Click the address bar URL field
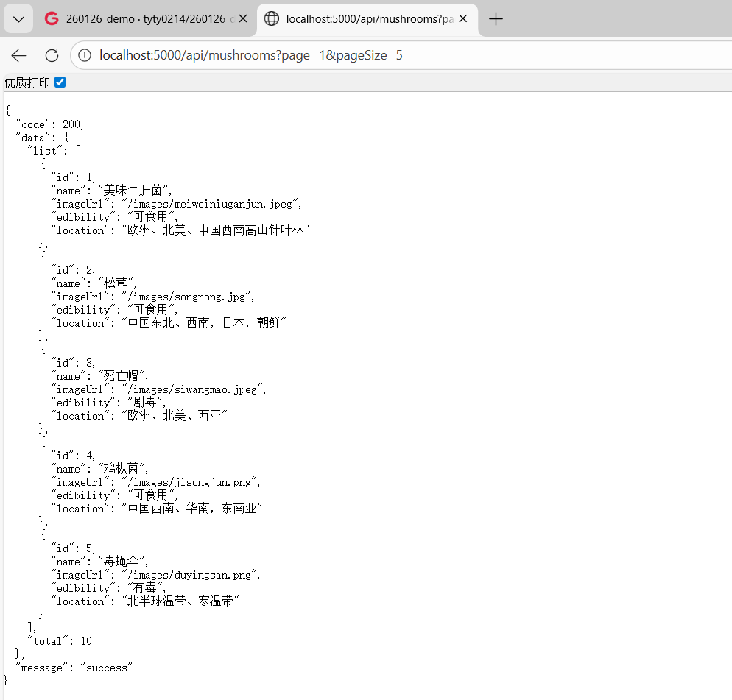732x700 pixels. pos(401,55)
